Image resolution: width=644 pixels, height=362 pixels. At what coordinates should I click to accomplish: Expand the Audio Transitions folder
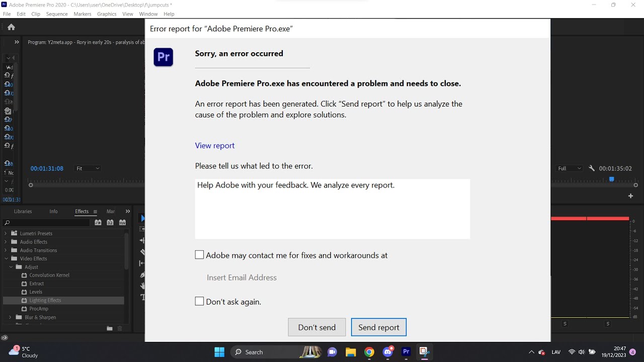[6, 250]
